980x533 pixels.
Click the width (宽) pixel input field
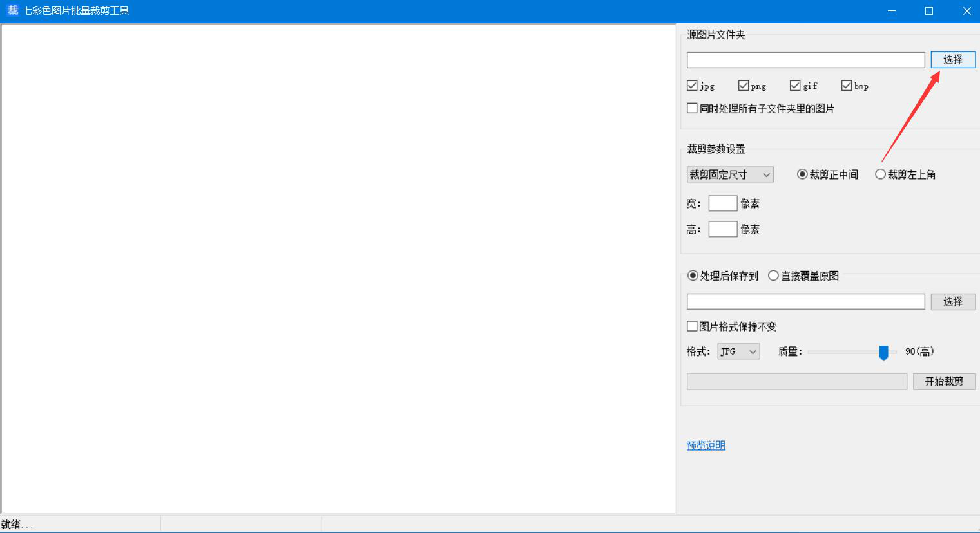722,203
